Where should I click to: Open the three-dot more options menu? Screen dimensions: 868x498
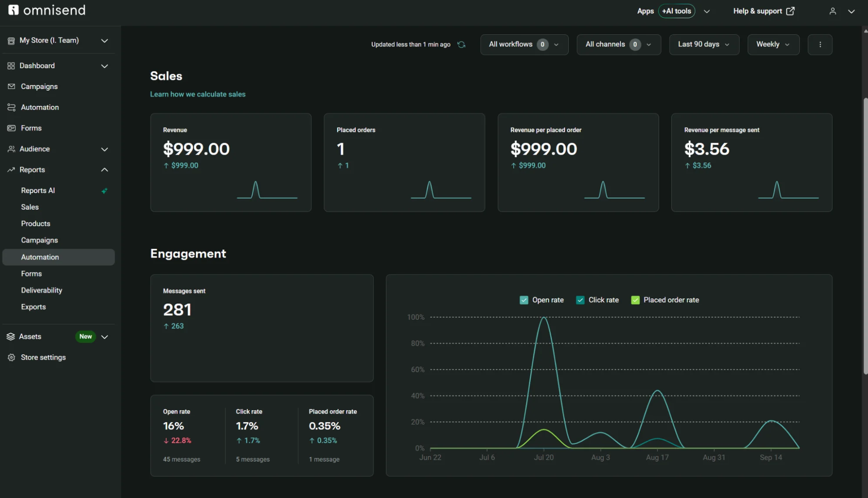(820, 45)
